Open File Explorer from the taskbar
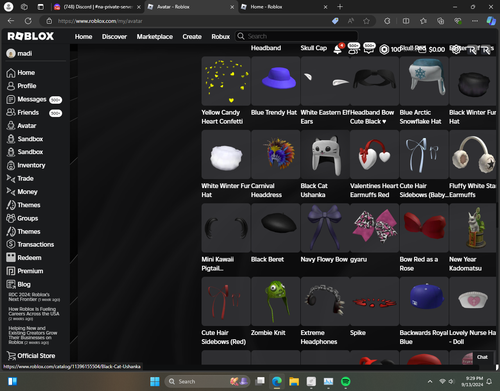 pyautogui.click(x=294, y=381)
